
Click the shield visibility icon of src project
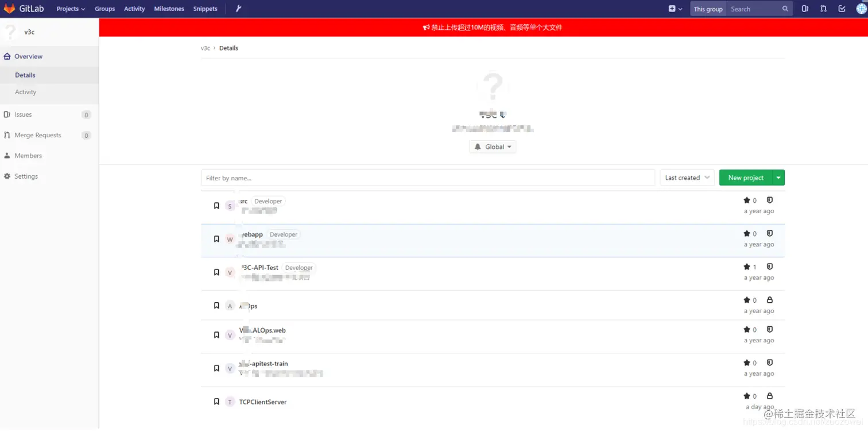[x=770, y=200]
